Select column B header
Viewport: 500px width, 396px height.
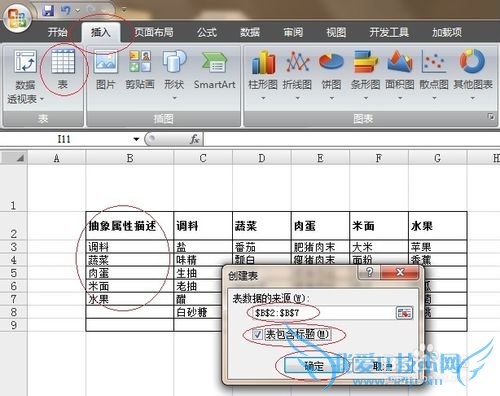pos(130,158)
